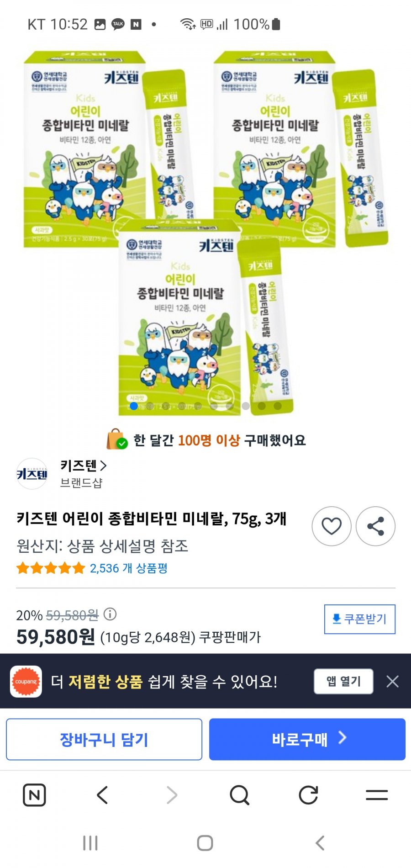Tap the Coupang logo in banner
This screenshot has width=411, height=868.
click(26, 681)
